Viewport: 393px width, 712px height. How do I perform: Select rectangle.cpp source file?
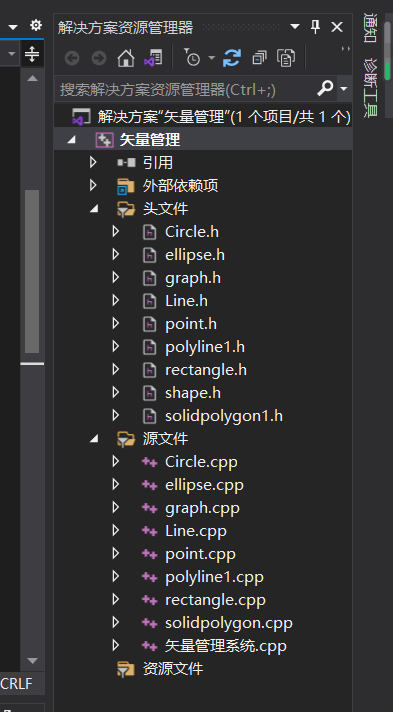(x=215, y=600)
